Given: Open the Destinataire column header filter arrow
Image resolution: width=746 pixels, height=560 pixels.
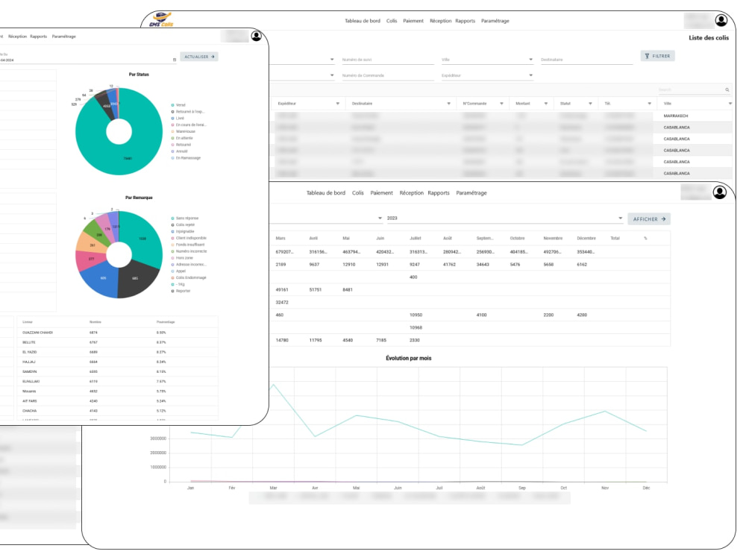Looking at the screenshot, I should tap(448, 104).
